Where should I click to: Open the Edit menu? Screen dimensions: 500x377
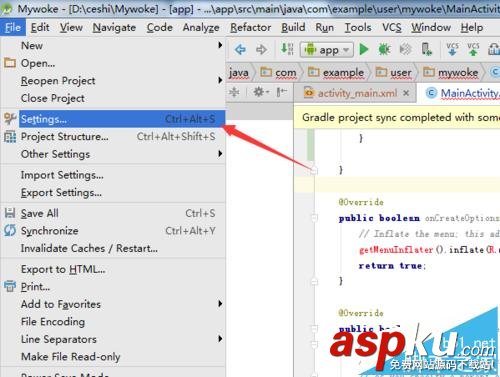coord(40,27)
